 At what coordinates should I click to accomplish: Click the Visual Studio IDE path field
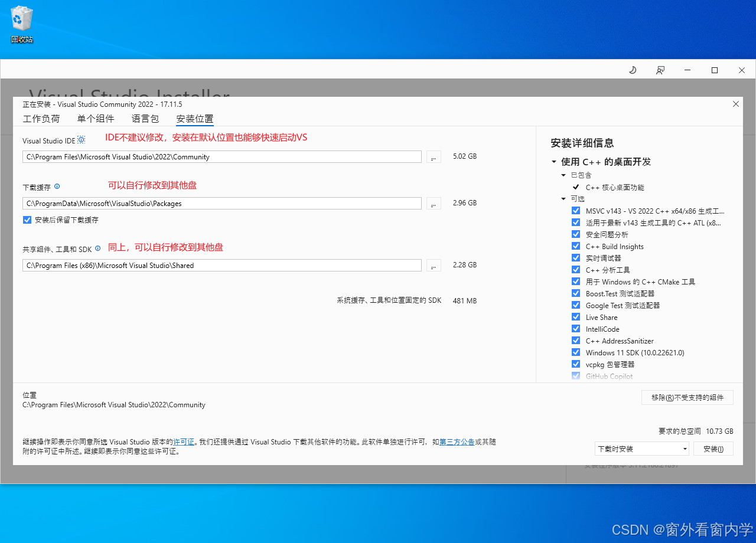click(222, 157)
